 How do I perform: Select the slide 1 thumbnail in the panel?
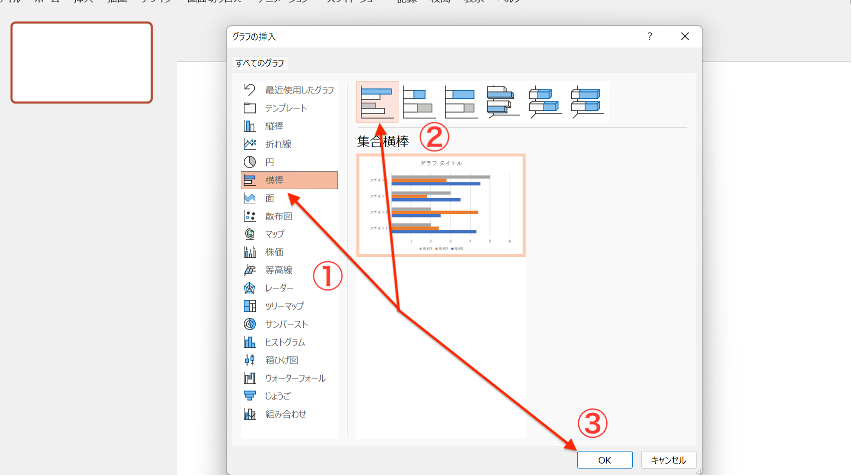coord(82,62)
